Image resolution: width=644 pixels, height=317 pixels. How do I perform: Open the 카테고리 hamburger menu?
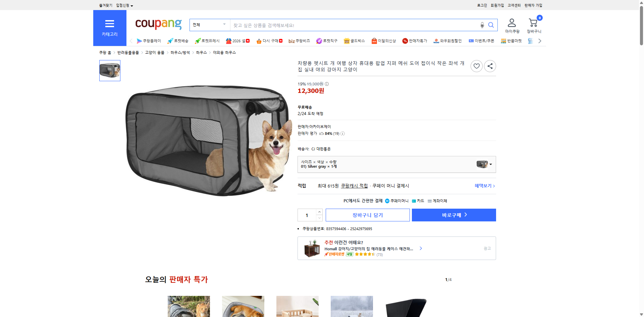(110, 23)
